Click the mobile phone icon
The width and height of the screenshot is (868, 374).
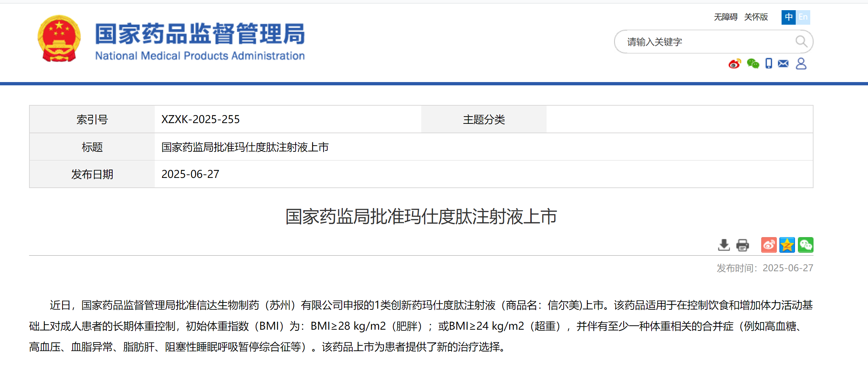[768, 64]
